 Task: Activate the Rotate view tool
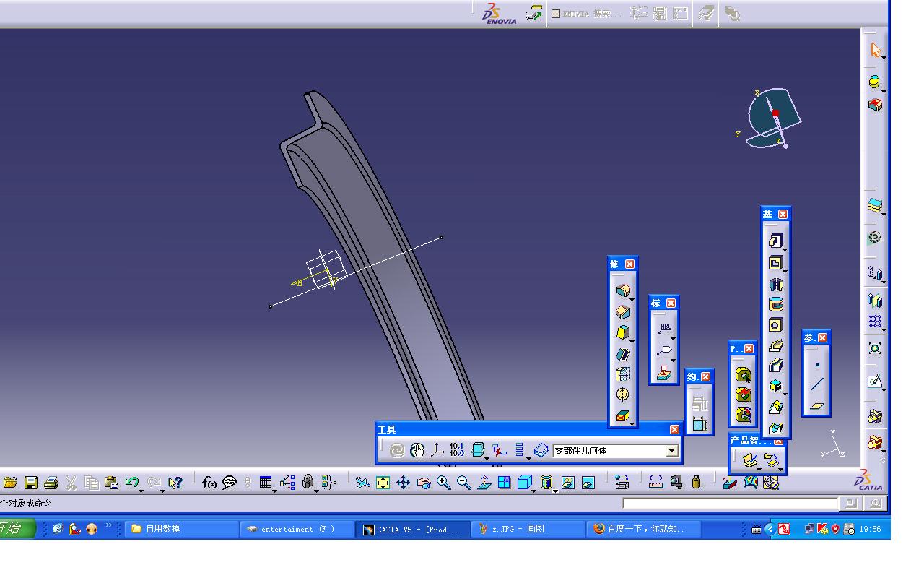[x=423, y=483]
